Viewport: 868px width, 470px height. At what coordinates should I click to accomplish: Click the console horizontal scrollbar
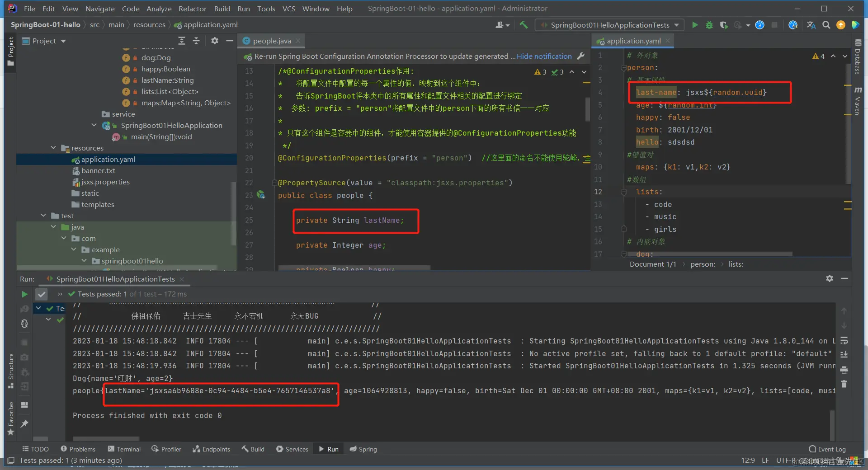point(106,438)
